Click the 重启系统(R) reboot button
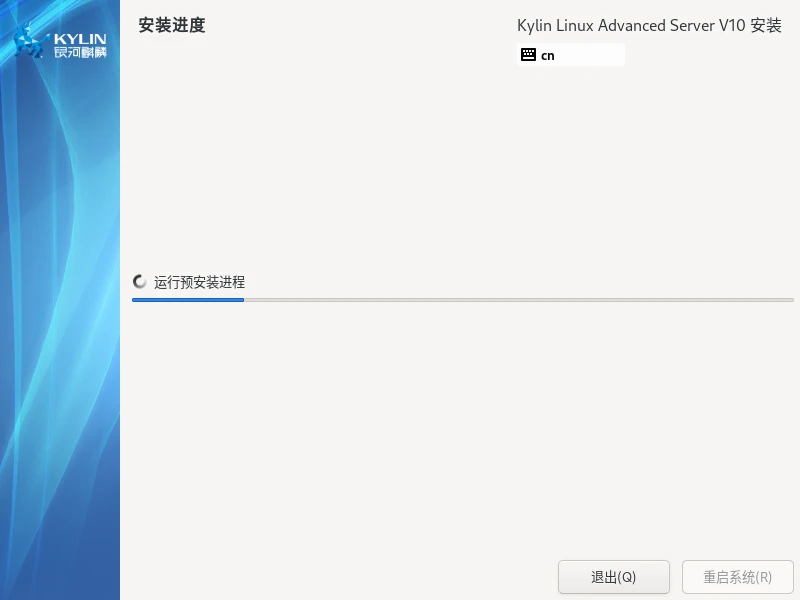800x600 pixels. 737,577
